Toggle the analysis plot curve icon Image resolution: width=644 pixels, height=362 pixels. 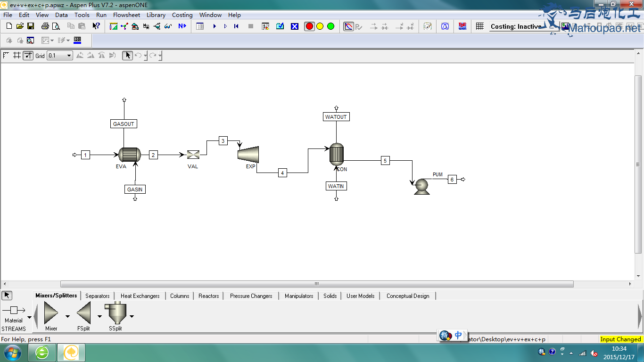click(348, 26)
